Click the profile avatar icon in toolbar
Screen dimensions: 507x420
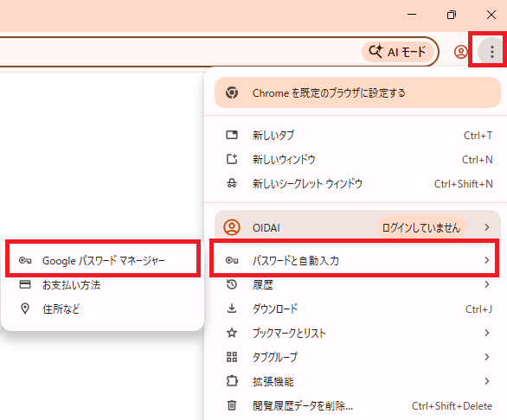(x=460, y=52)
